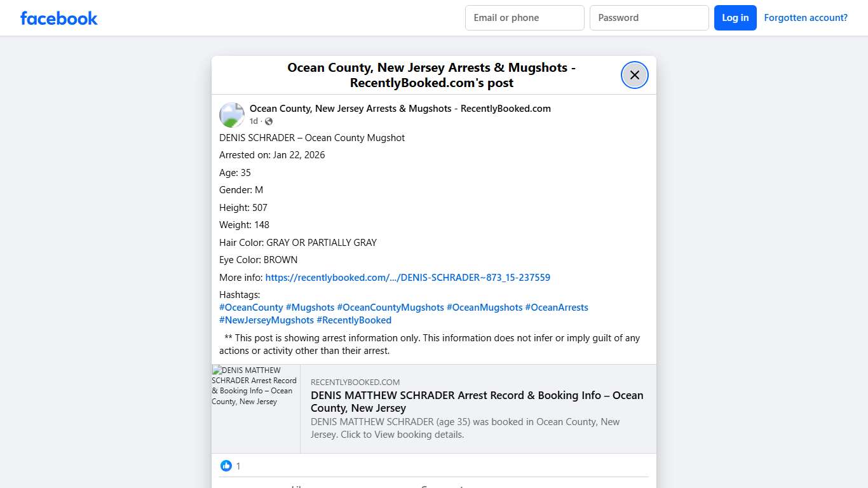The image size is (868, 488).
Task: Open the link preview thumbnail image
Action: pos(255,409)
